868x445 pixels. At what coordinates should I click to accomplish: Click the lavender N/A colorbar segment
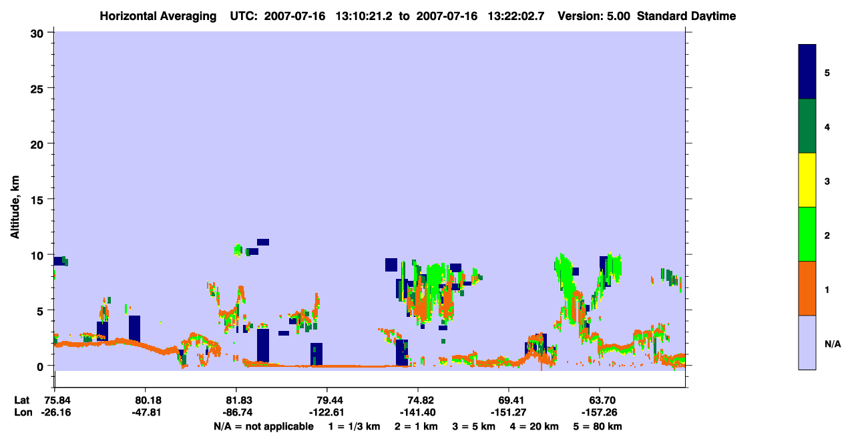(807, 342)
